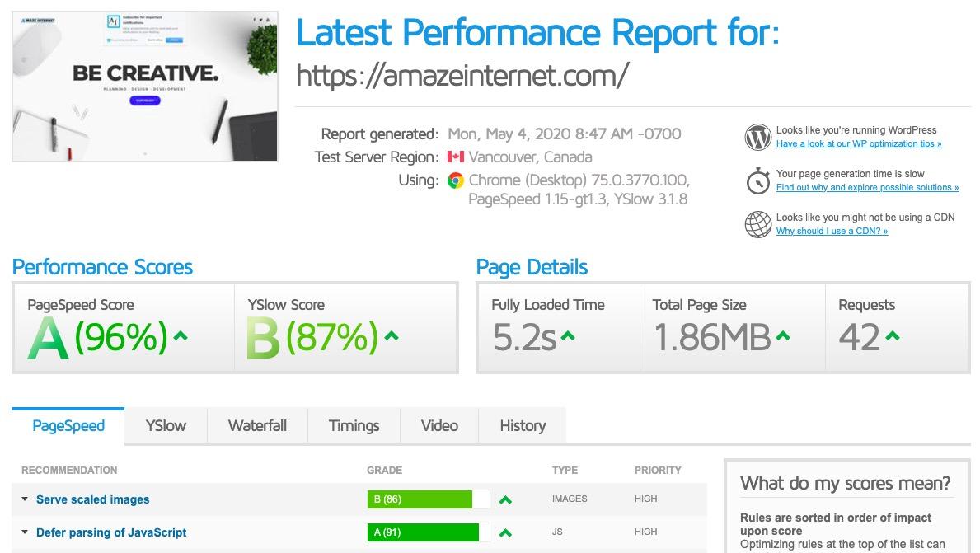The width and height of the screenshot is (980, 553).
Task: Open the Waterfall tab
Action: pos(257,425)
